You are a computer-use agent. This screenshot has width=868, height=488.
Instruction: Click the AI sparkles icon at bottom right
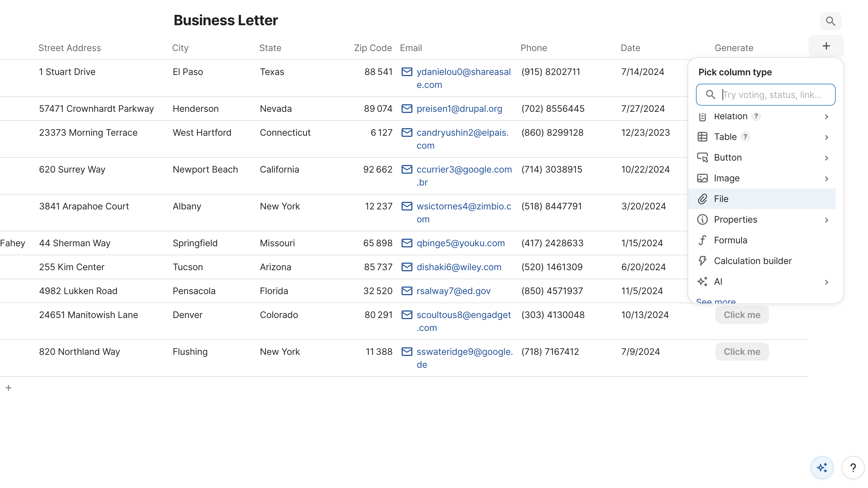821,467
